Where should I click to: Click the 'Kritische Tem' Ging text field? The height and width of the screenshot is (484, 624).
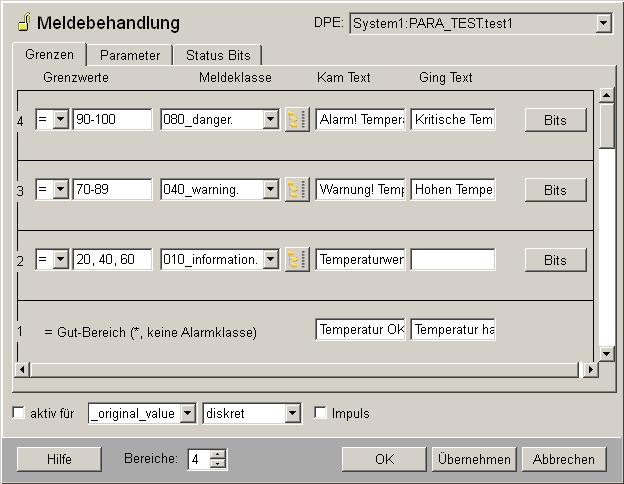tap(453, 119)
